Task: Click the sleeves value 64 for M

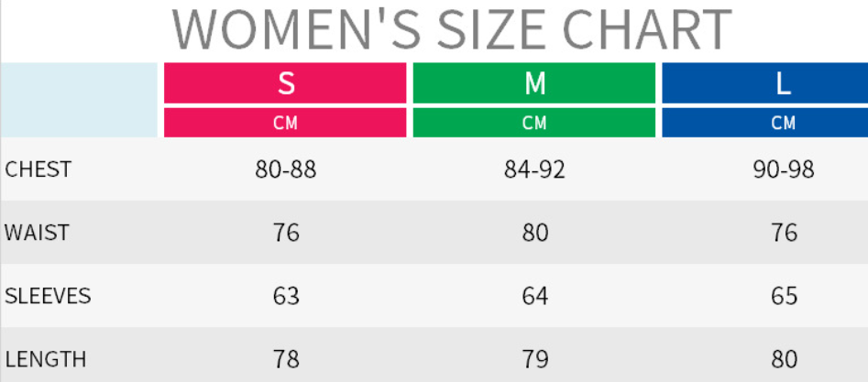Action: coord(534,296)
